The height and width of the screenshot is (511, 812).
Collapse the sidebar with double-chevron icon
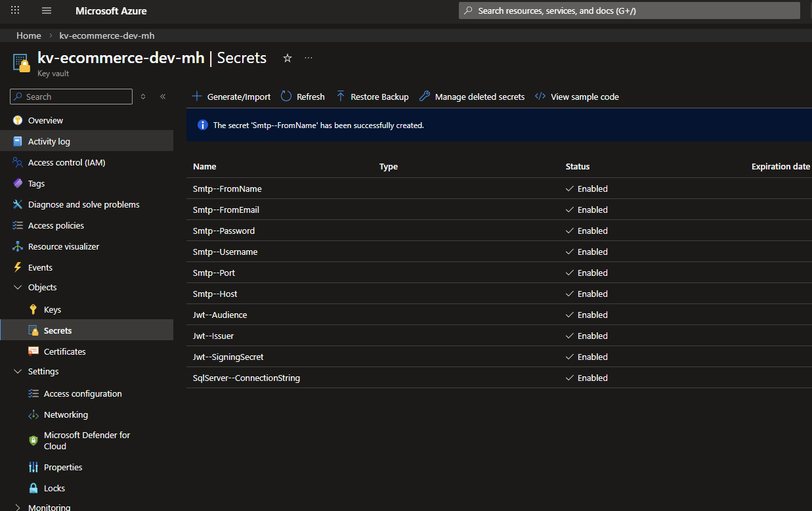pyautogui.click(x=163, y=97)
